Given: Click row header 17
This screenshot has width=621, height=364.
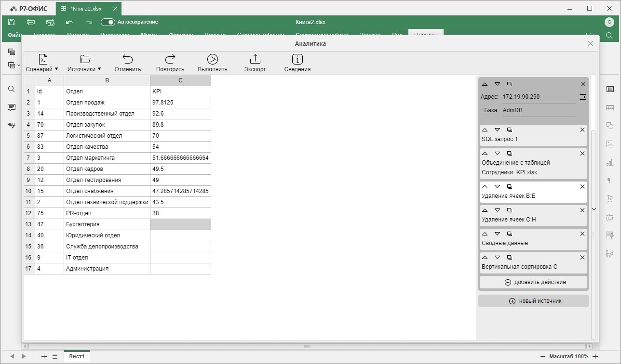Looking at the screenshot, I should pyautogui.click(x=29, y=269).
